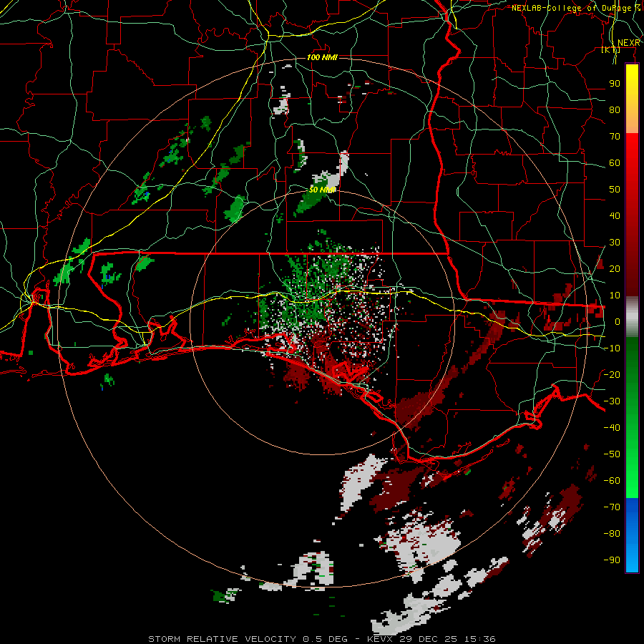Click the positive "20" value on the velocity scale
The width and height of the screenshot is (644, 644).
click(615, 268)
